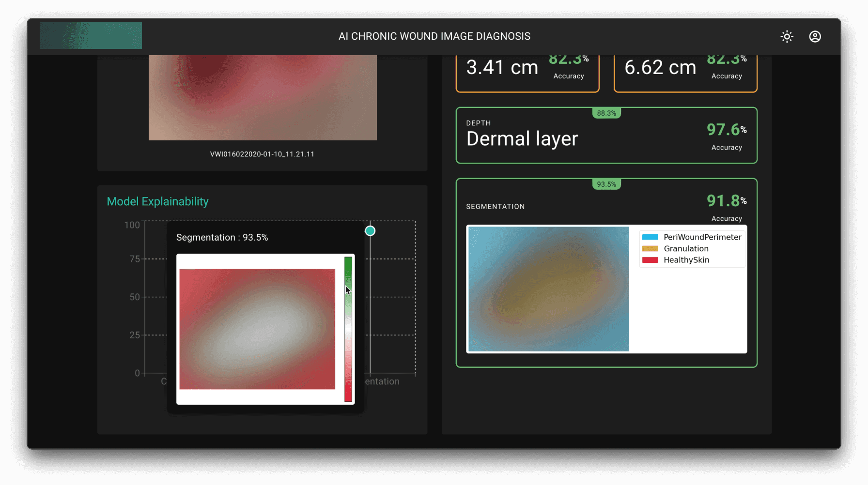Click the 88.3% badge on the Depth card
This screenshot has width=868, height=485.
pos(606,113)
